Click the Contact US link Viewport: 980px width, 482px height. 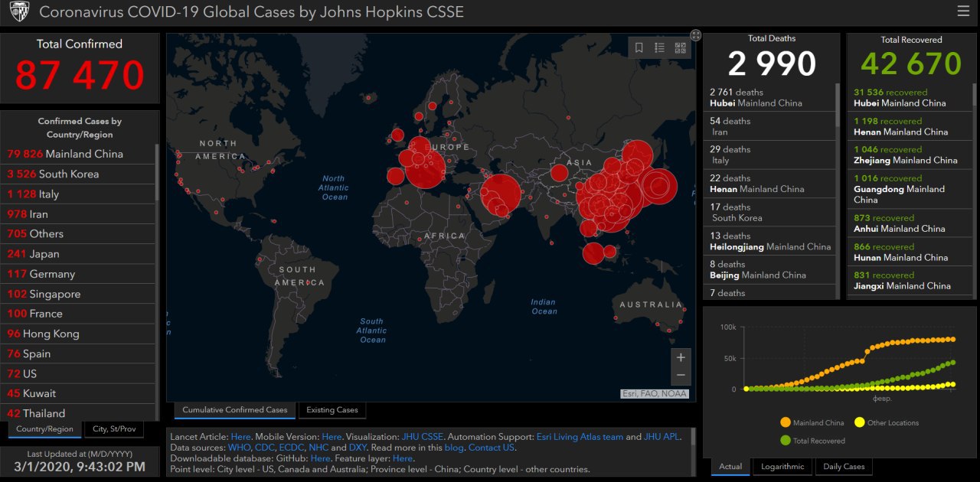click(x=492, y=448)
